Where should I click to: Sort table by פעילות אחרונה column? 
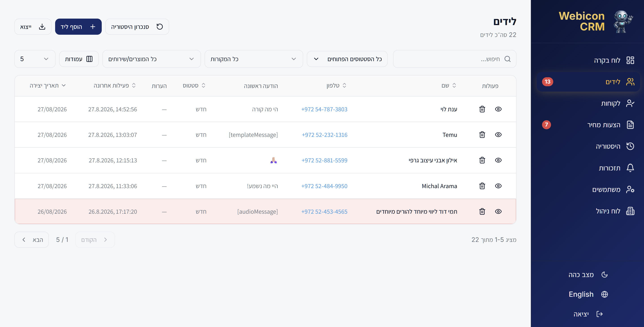115,86
